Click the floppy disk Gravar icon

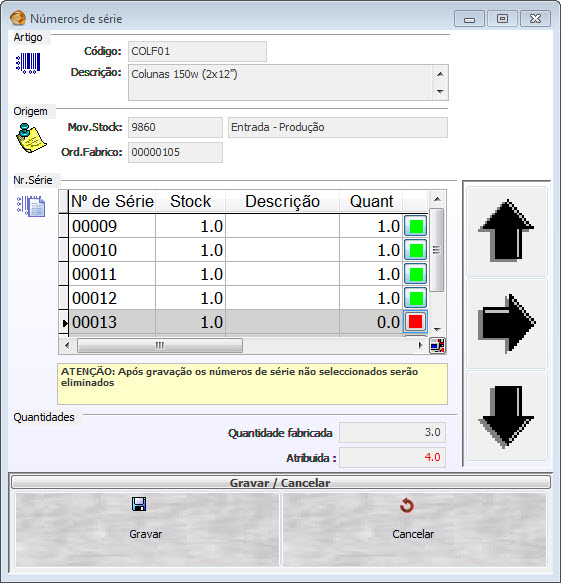[x=139, y=504]
